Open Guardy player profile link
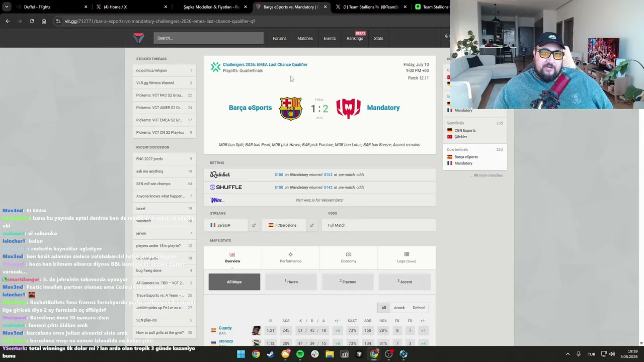Screen dimensions: 644x362 click(x=225, y=328)
